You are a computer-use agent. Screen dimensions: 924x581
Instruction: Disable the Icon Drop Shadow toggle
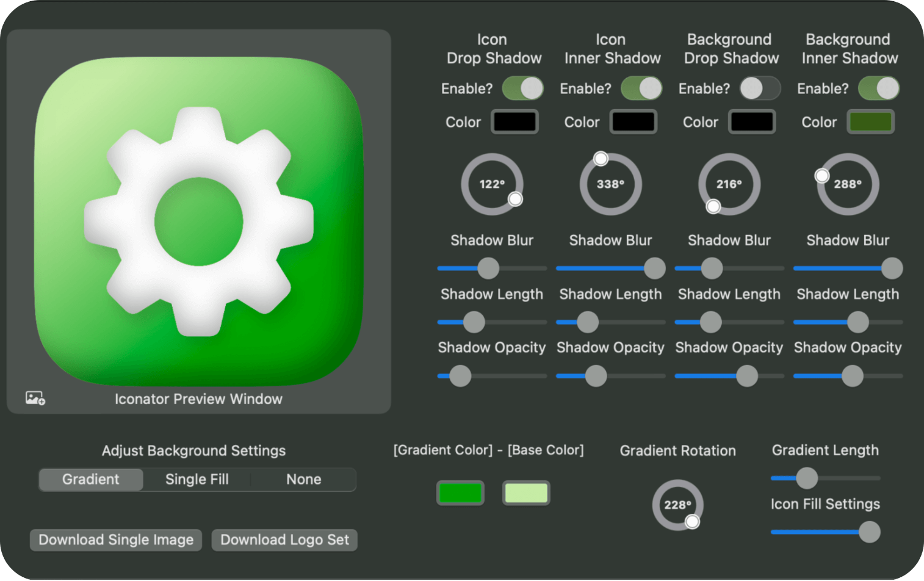(x=523, y=88)
